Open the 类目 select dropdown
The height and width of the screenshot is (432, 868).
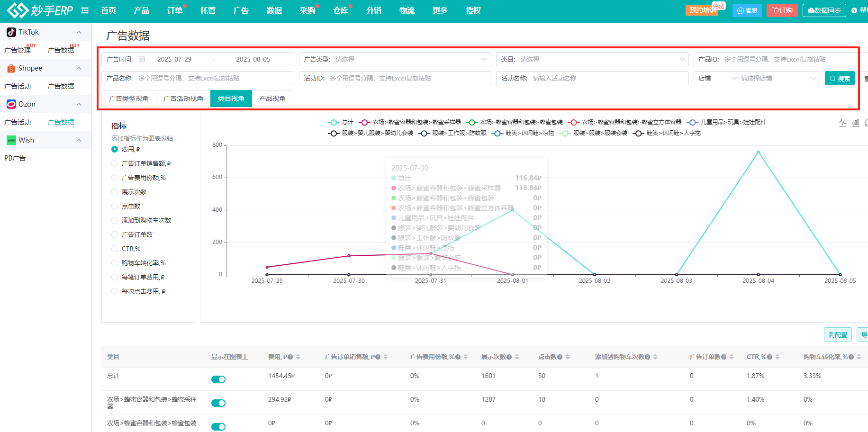tap(592, 59)
